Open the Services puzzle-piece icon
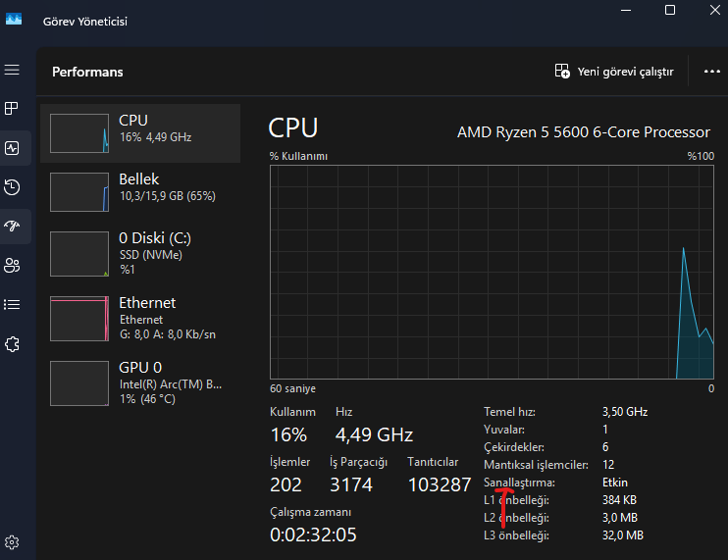 (13, 343)
